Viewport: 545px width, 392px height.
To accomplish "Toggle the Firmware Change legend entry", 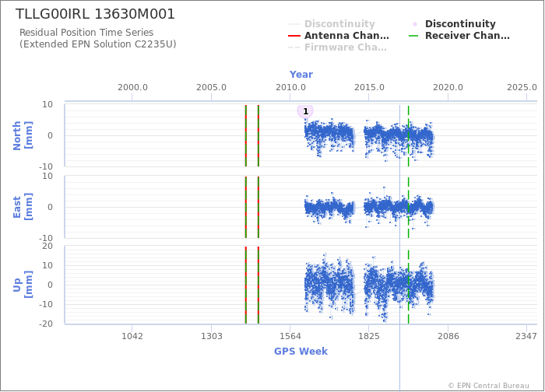I will coord(337,47).
